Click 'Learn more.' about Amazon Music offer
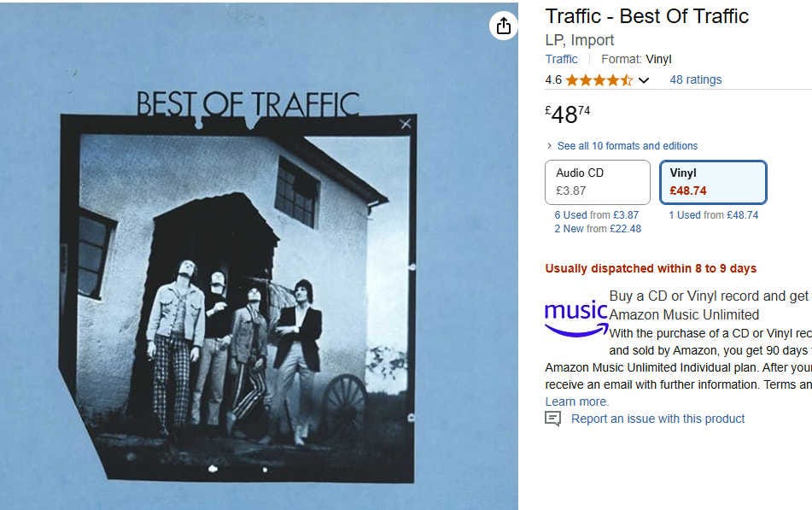This screenshot has height=510, width=812. pyautogui.click(x=576, y=402)
